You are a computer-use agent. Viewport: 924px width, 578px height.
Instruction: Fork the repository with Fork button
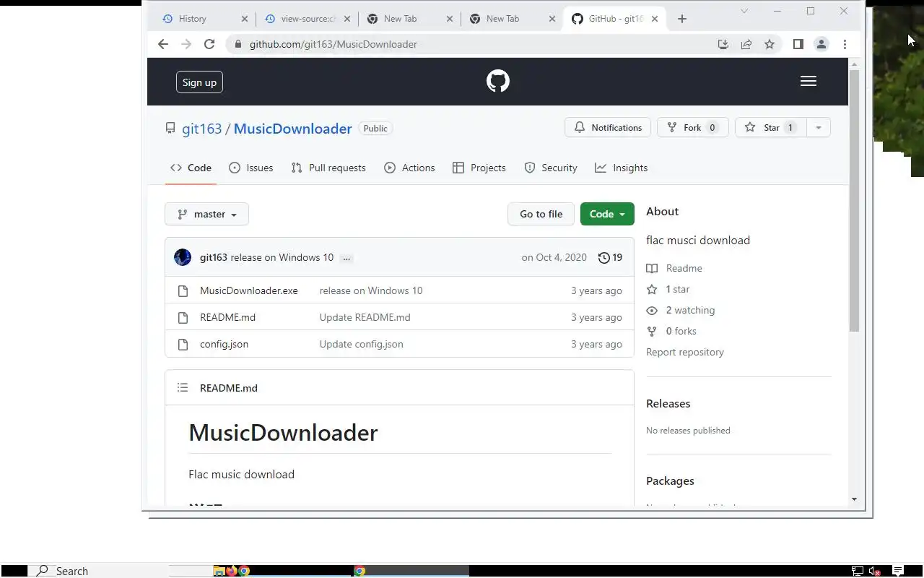click(x=692, y=128)
